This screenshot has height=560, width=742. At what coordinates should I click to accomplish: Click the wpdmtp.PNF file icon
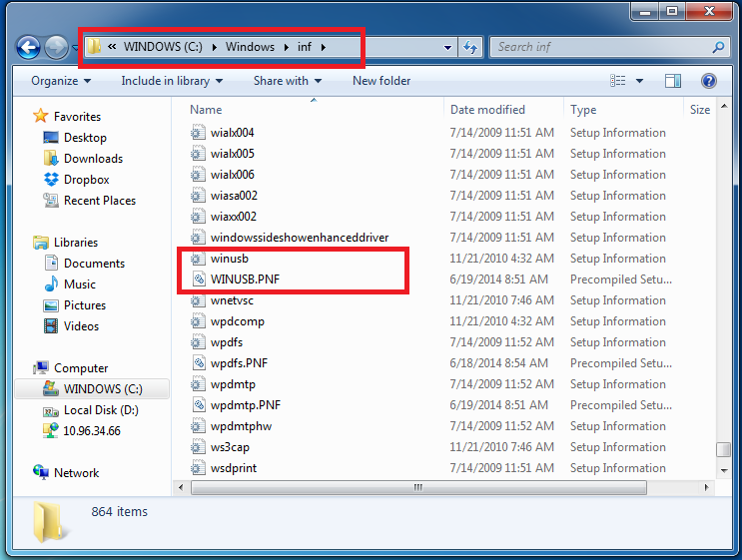tap(199, 405)
